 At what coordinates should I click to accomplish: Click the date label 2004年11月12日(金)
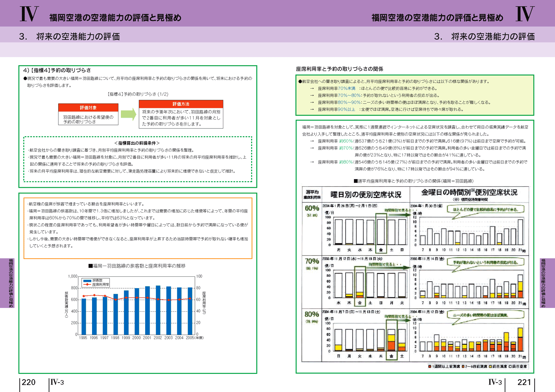pyautogui.click(x=427, y=312)
